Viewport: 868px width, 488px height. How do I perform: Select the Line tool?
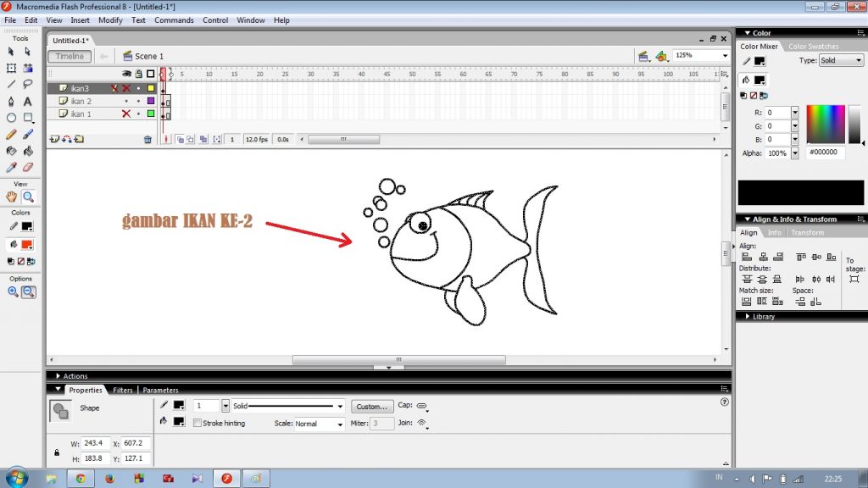click(x=11, y=85)
